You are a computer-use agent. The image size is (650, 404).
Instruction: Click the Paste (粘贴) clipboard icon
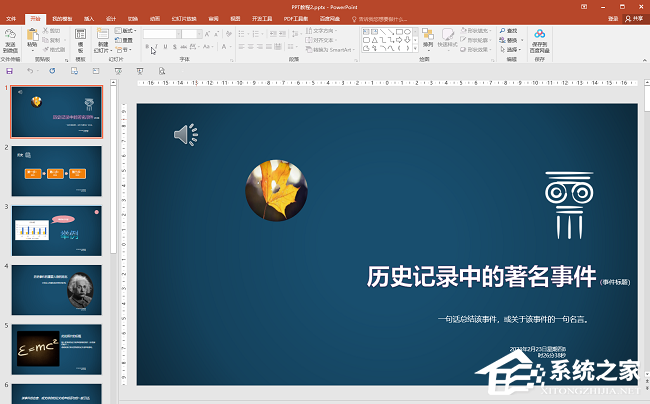click(x=33, y=35)
